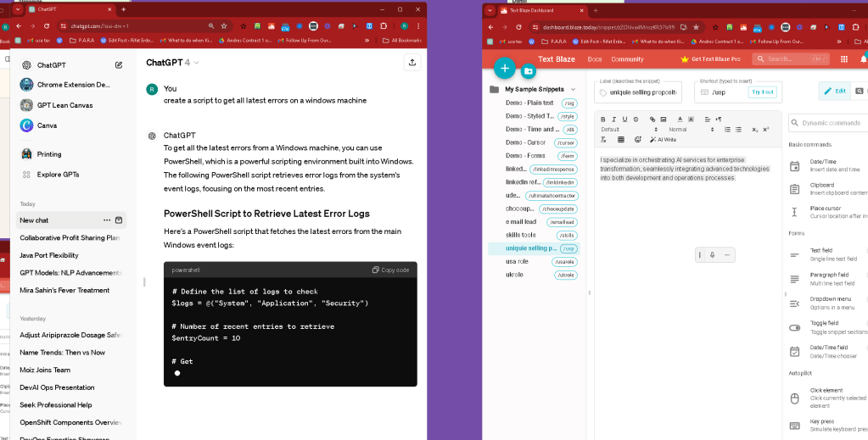Insert the Clipboard command
The width and height of the screenshot is (868, 440).
coord(829,189)
